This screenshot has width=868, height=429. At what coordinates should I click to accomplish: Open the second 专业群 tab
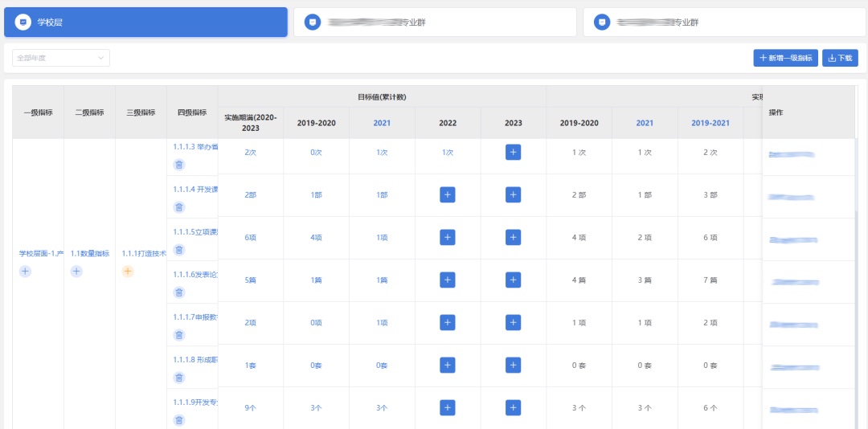(435, 22)
